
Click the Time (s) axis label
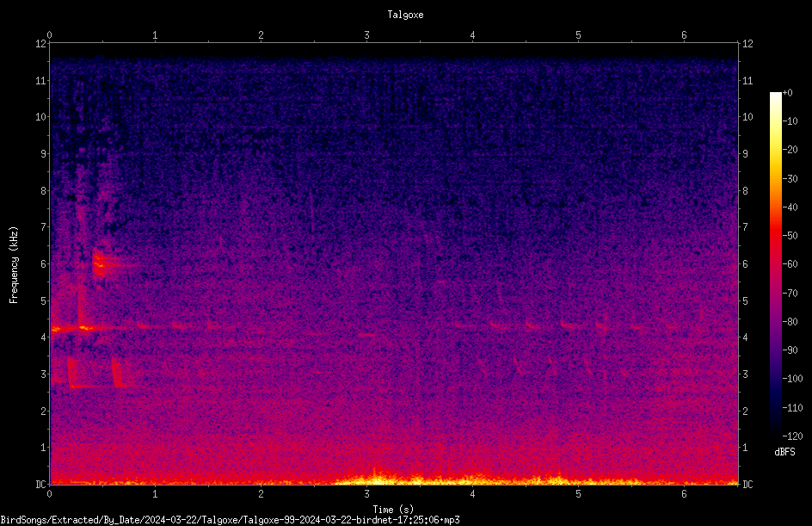(x=393, y=510)
